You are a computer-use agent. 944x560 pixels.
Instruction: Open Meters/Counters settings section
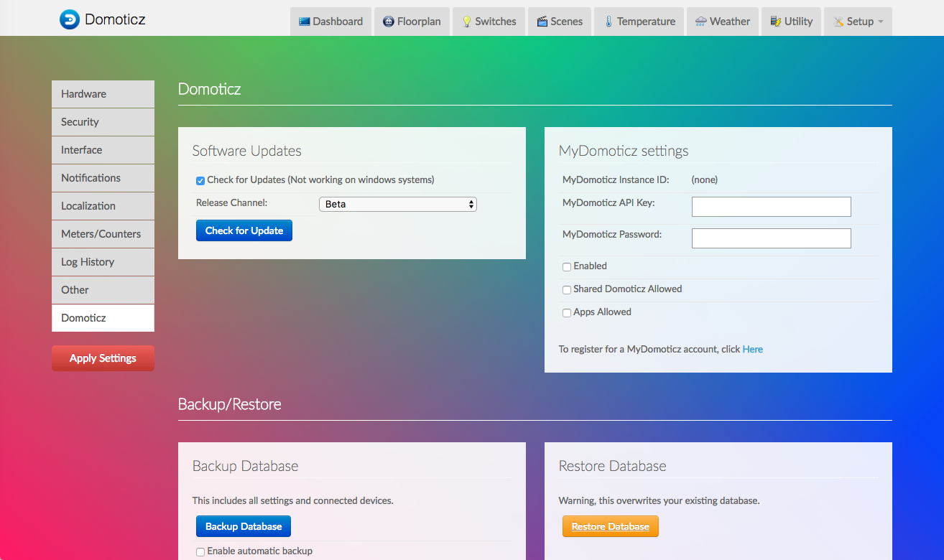click(103, 234)
